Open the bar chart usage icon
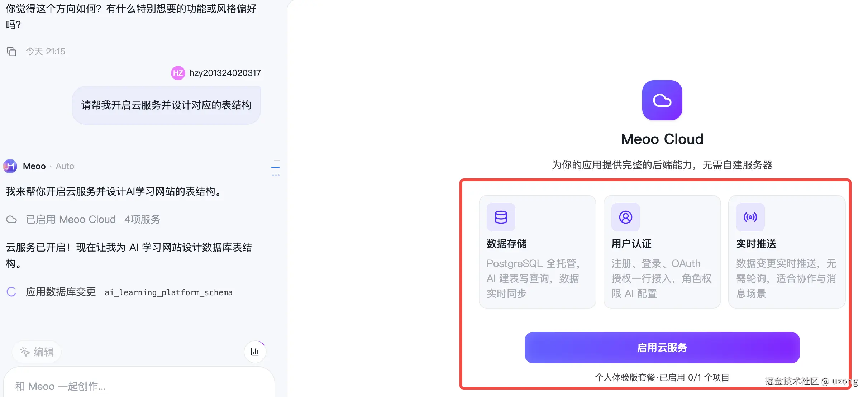Screen dimensions: 868x397 pos(255,352)
